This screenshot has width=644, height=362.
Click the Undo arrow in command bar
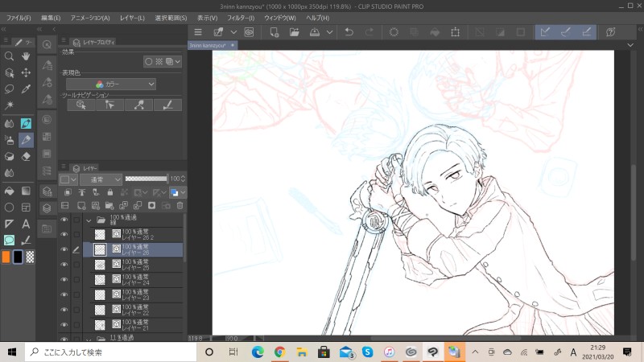pyautogui.click(x=349, y=32)
